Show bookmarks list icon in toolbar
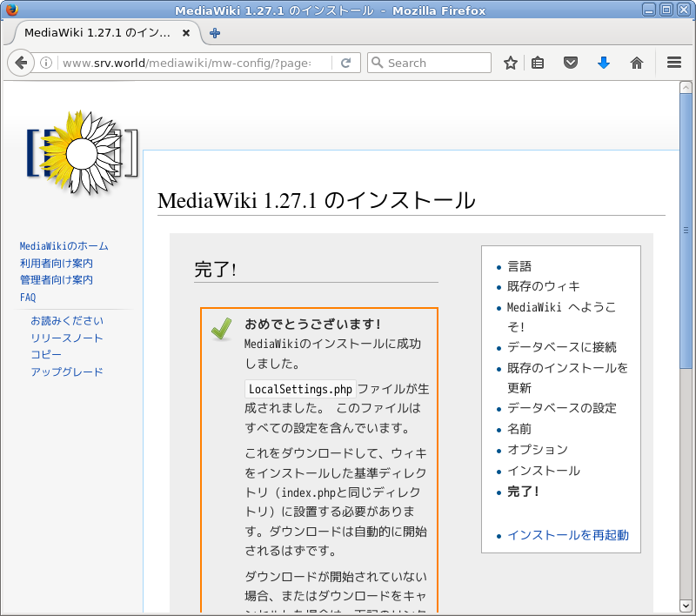 (x=538, y=63)
